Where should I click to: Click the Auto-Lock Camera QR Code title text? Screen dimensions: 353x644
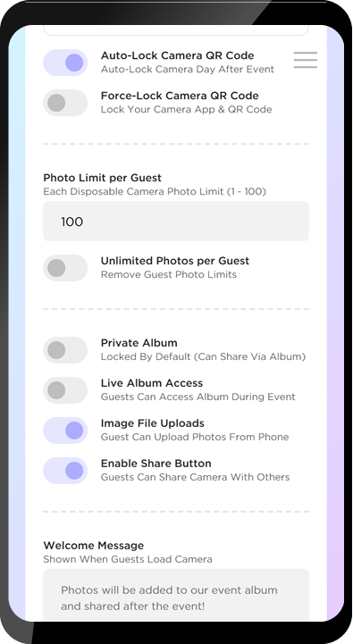[178, 55]
